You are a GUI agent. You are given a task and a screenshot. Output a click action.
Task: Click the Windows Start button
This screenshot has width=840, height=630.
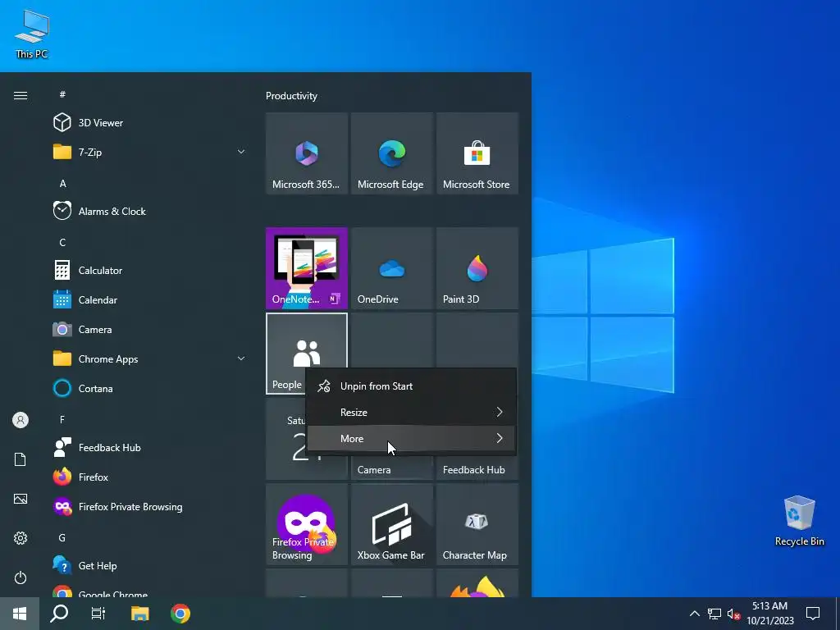pyautogui.click(x=20, y=614)
